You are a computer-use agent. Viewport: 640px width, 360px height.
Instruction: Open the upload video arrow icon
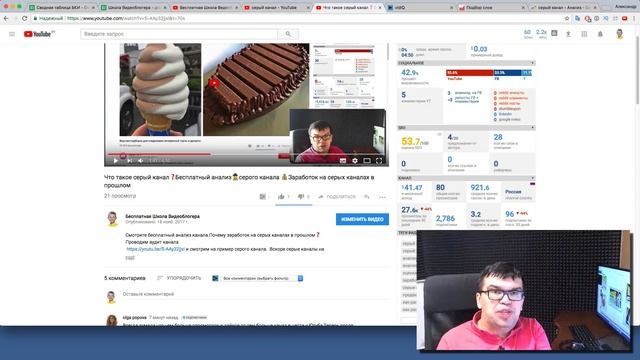pyautogui.click(x=568, y=34)
